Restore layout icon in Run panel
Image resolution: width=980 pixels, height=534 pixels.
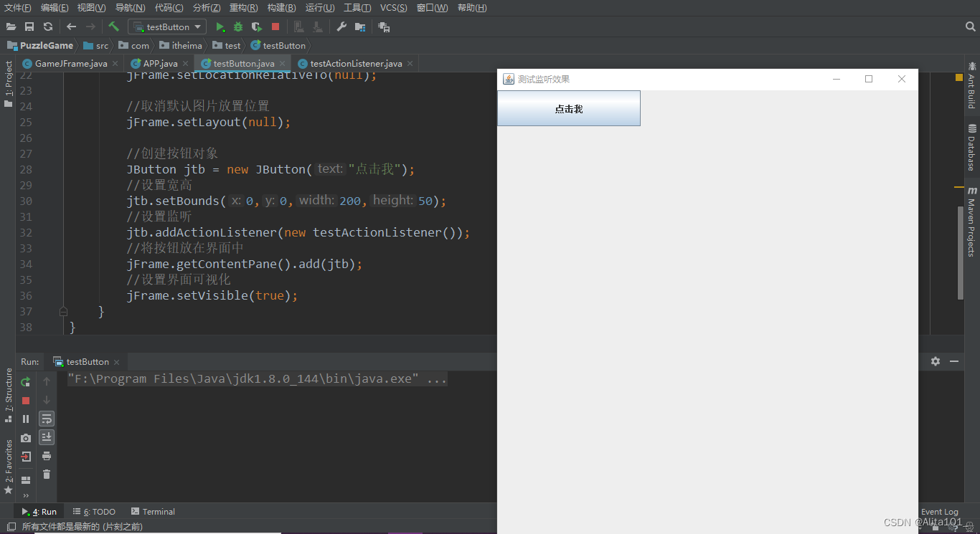[x=26, y=480]
